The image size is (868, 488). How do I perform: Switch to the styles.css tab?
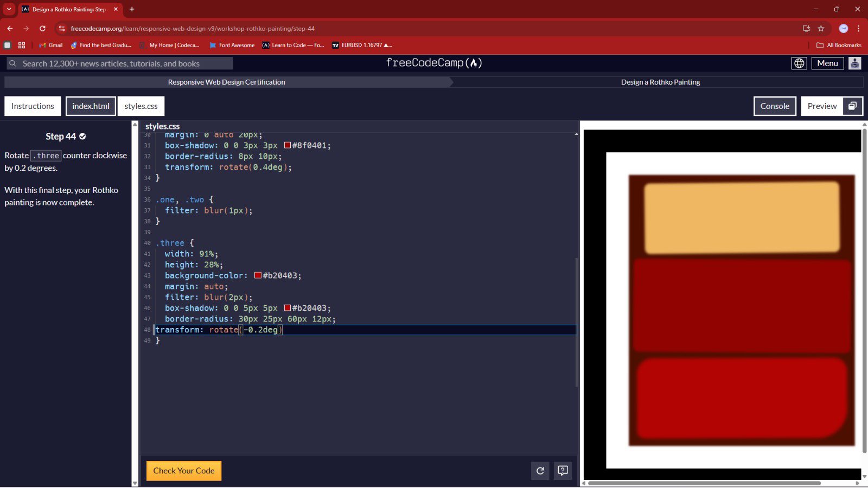pyautogui.click(x=141, y=106)
